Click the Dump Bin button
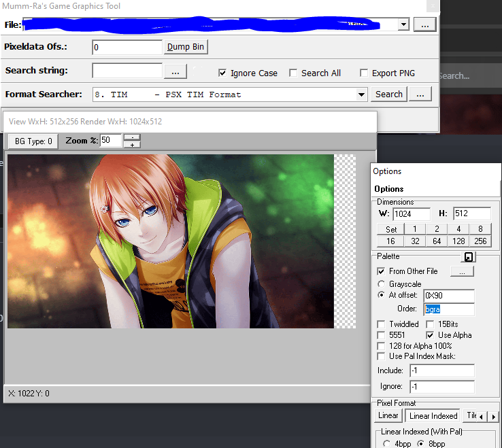502x448 pixels. pos(186,47)
